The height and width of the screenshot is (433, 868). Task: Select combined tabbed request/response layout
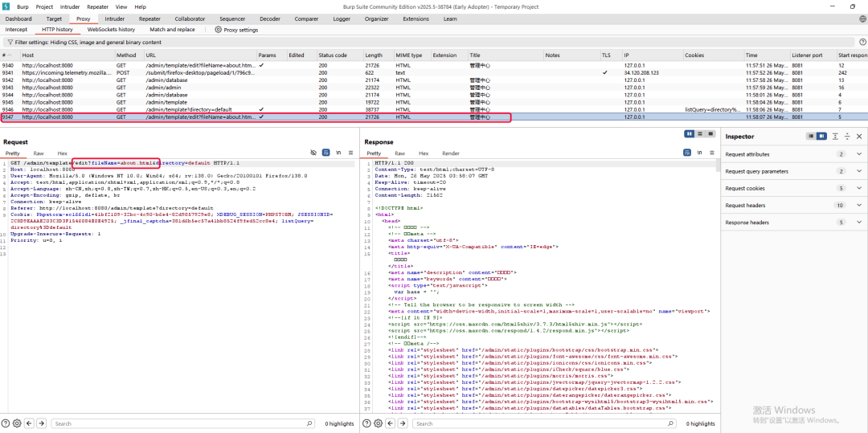[710, 134]
